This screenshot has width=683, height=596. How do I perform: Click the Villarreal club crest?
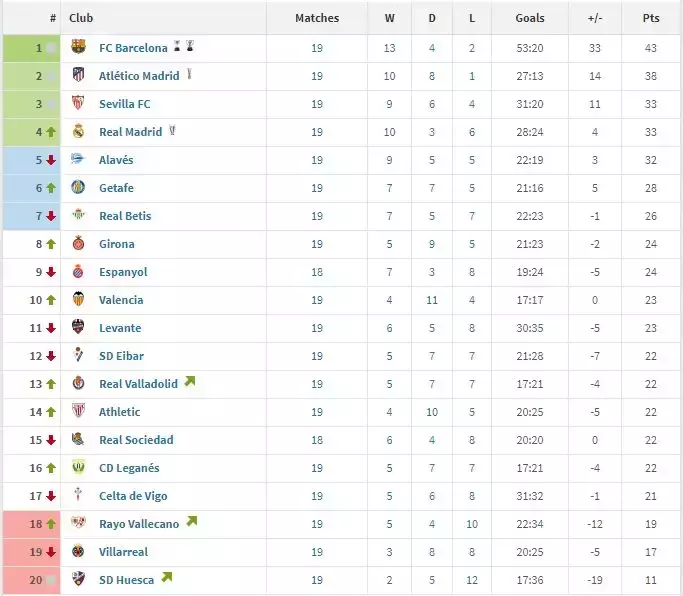click(79, 552)
